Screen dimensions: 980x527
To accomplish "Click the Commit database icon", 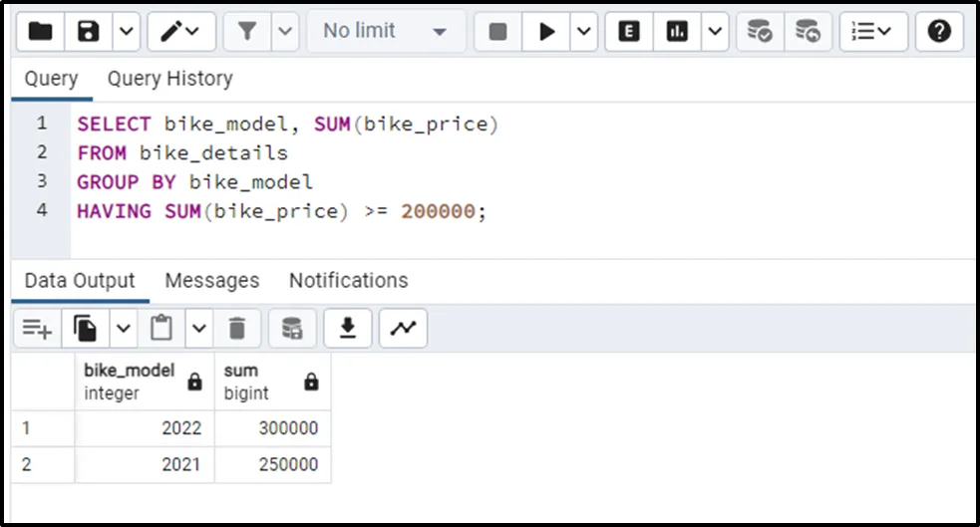I will (x=760, y=32).
